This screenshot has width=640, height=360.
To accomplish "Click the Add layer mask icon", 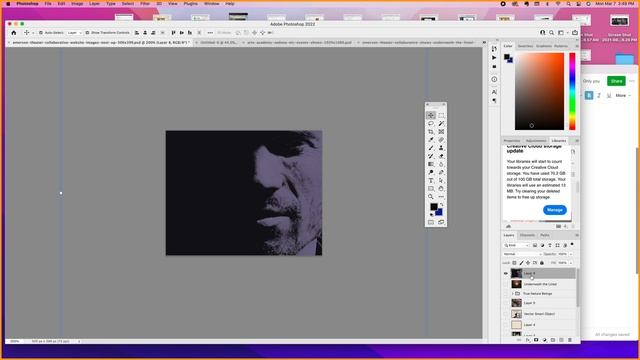I will (x=536, y=340).
